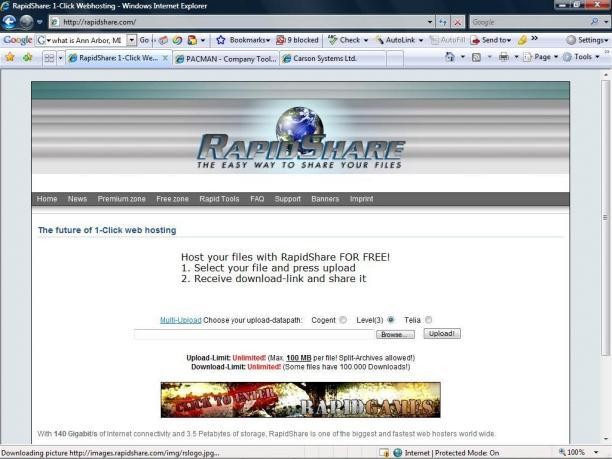Open Google toolbar Settings menu

587,40
